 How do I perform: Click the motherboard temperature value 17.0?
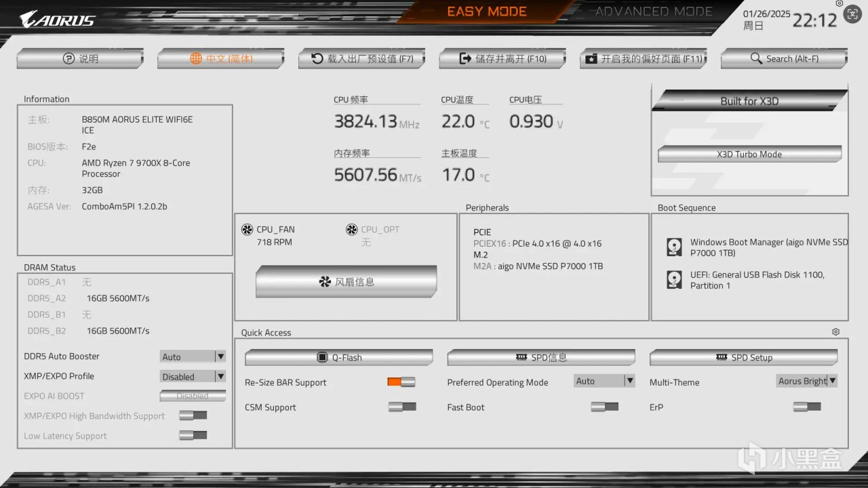[x=458, y=175]
